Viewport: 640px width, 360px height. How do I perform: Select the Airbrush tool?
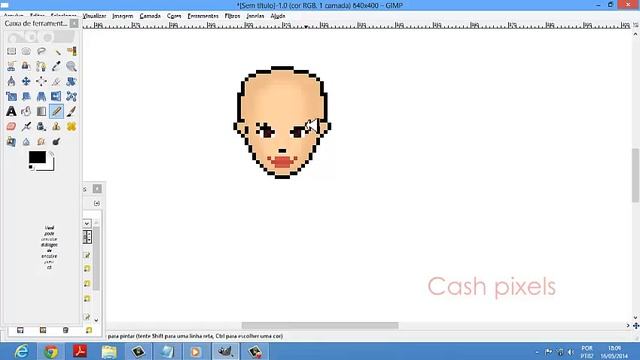click(26, 127)
